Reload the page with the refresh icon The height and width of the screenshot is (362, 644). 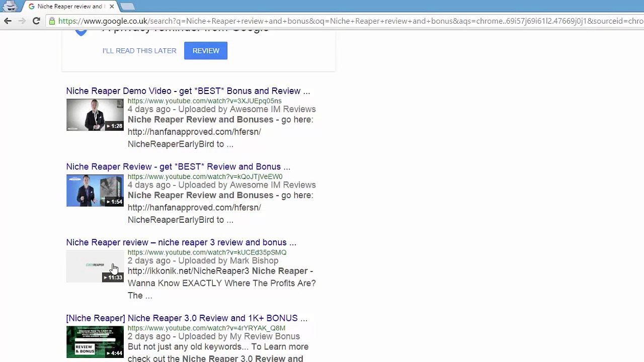[x=36, y=21]
